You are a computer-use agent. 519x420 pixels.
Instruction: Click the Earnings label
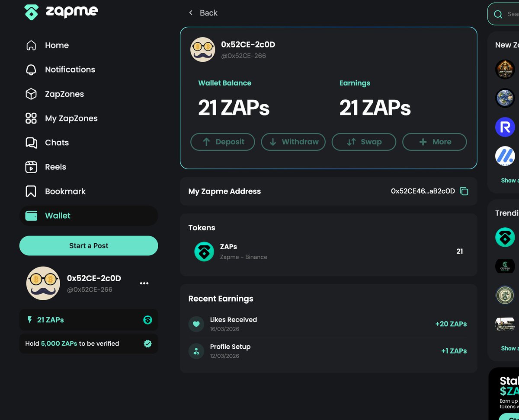tap(355, 83)
